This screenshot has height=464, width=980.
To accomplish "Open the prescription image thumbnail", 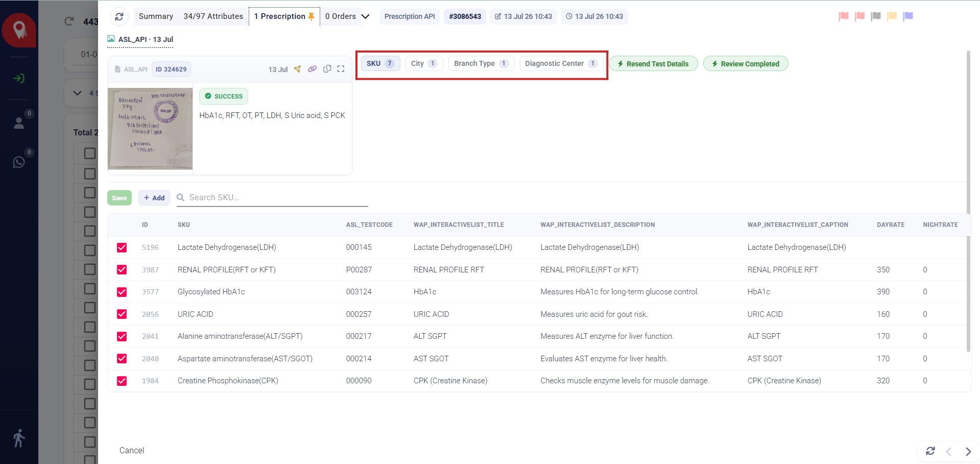I will point(150,128).
